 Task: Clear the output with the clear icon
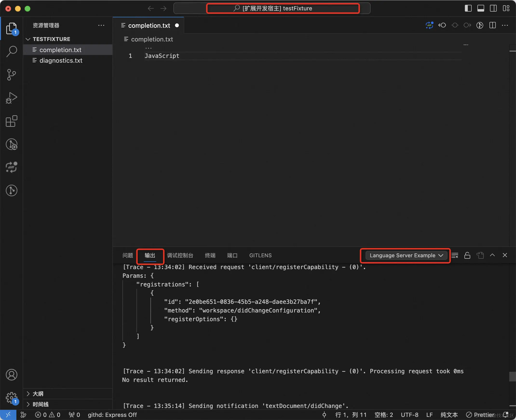point(455,255)
